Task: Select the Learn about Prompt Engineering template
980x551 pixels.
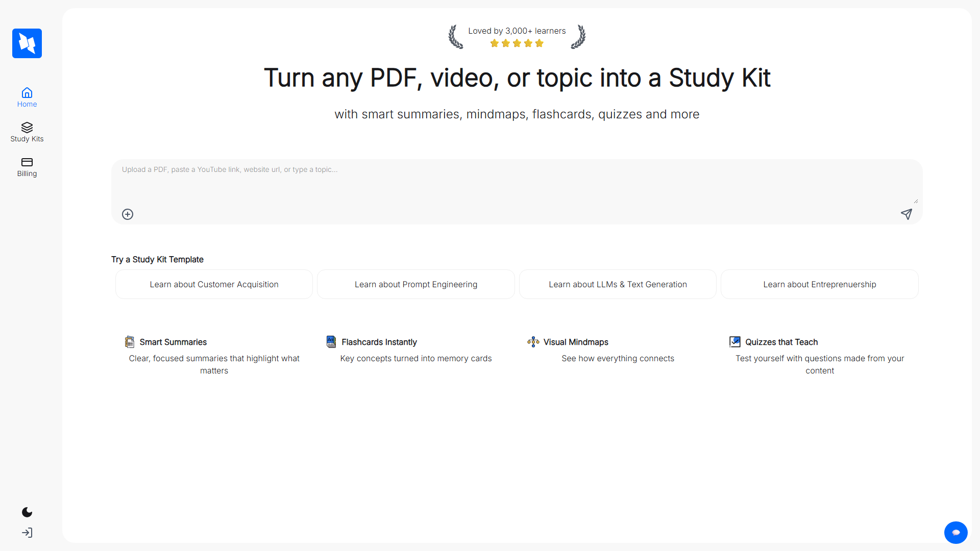Action: (415, 284)
